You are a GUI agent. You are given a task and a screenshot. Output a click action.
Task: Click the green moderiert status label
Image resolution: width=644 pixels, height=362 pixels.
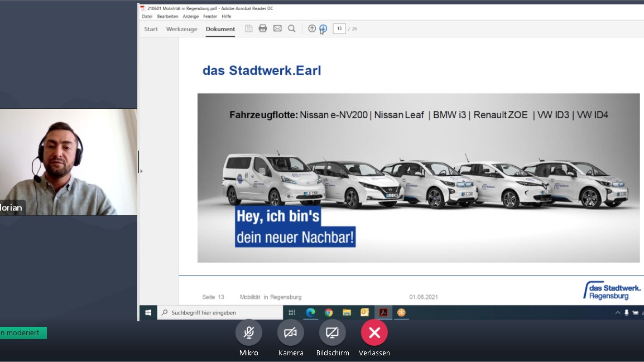(x=23, y=333)
